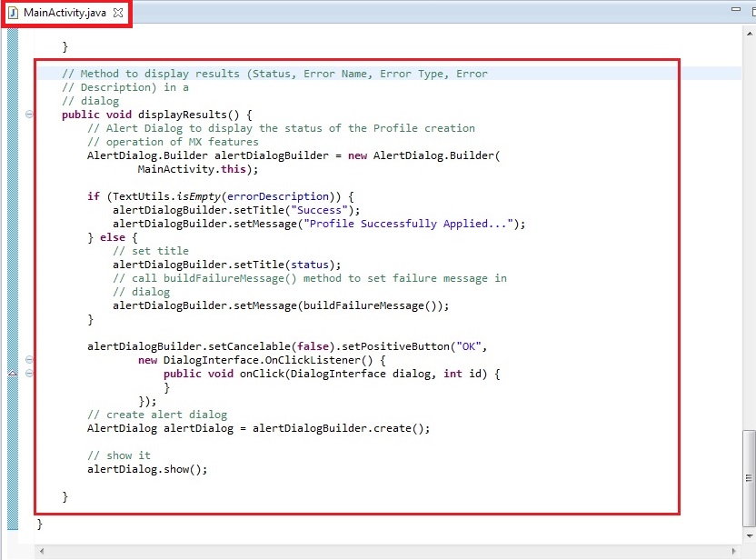
Task: Click the horizontal scrollbar right arrow
Action: [x=732, y=552]
